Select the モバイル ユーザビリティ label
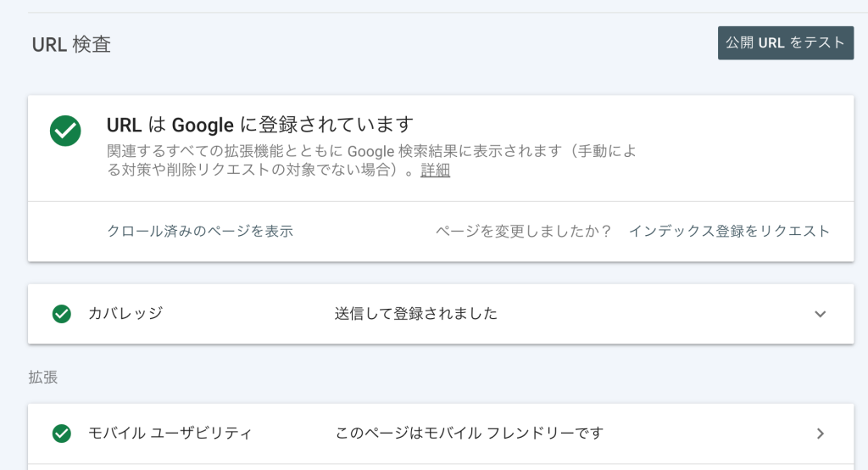Screen dimensions: 868x470 click(x=170, y=433)
